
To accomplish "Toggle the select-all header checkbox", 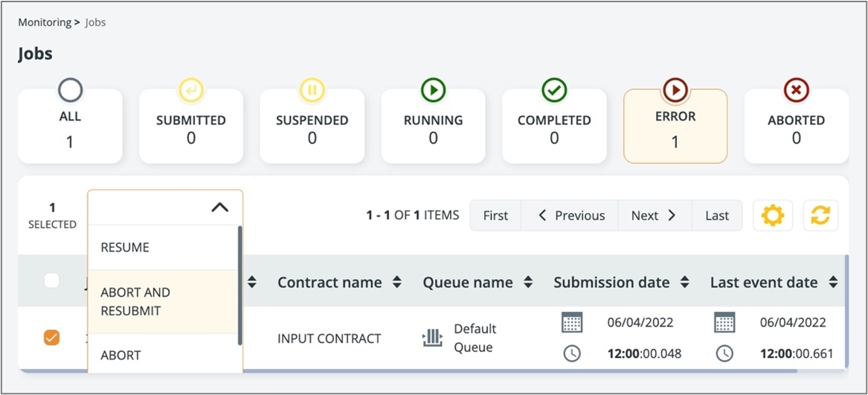I will click(x=51, y=280).
